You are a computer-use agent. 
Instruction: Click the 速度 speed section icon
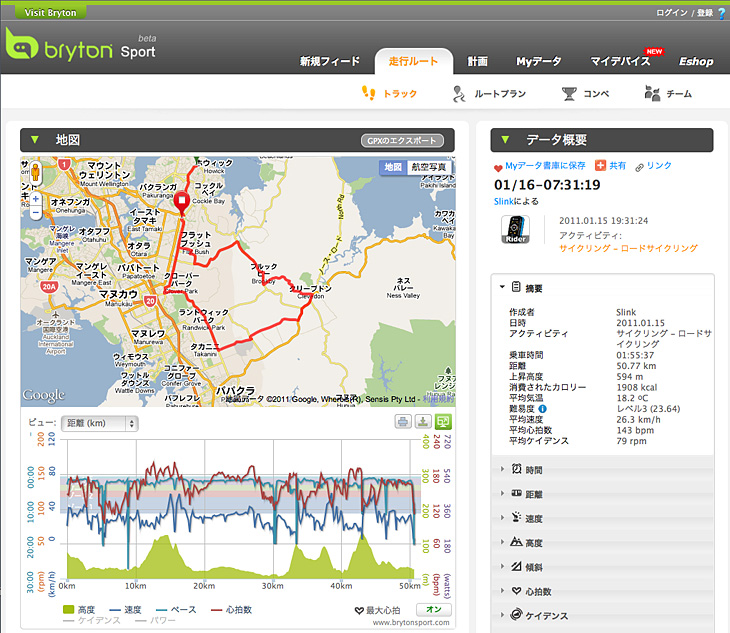click(x=516, y=517)
